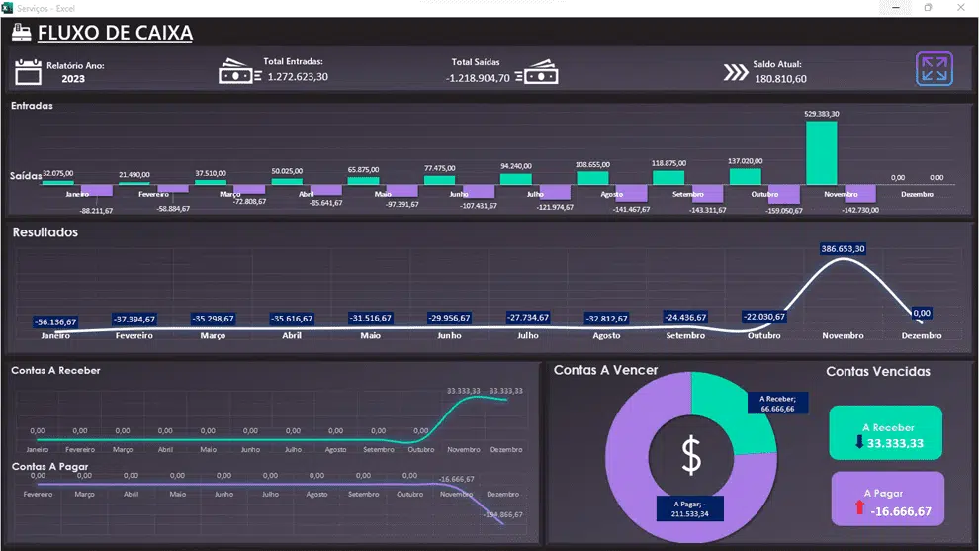Click the calendar icon next to Relatório Ano
The height and width of the screenshot is (551, 980).
pos(29,71)
